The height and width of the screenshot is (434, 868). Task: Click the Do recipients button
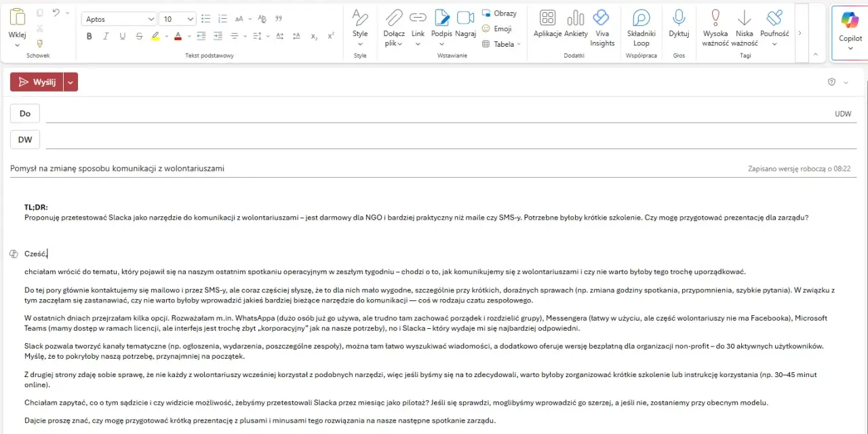pyautogui.click(x=25, y=113)
